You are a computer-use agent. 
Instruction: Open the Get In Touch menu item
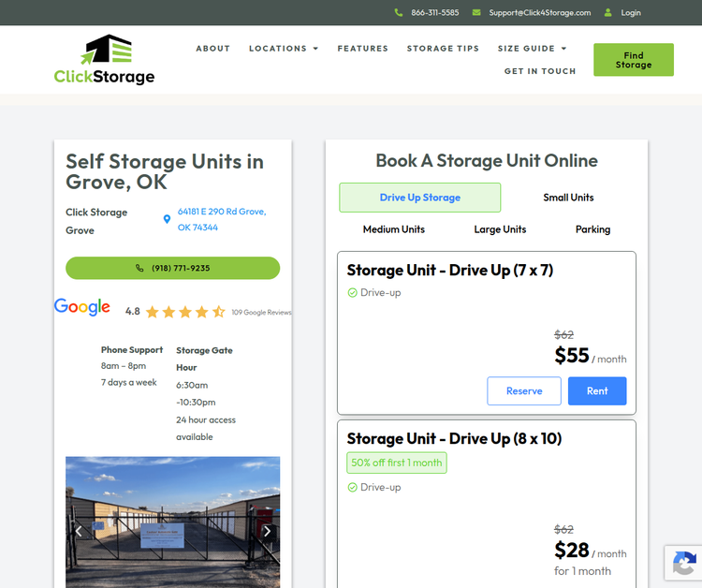click(540, 71)
